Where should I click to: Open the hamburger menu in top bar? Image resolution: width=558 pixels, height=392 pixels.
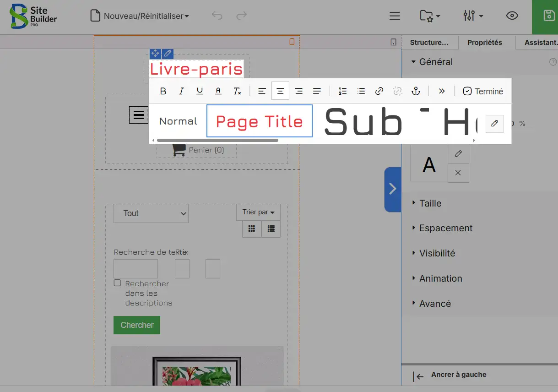click(395, 16)
